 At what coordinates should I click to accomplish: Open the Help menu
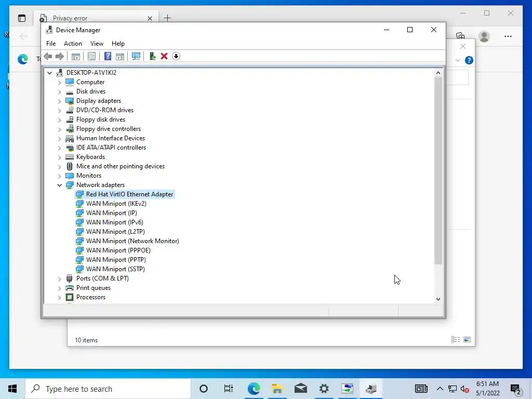[118, 44]
